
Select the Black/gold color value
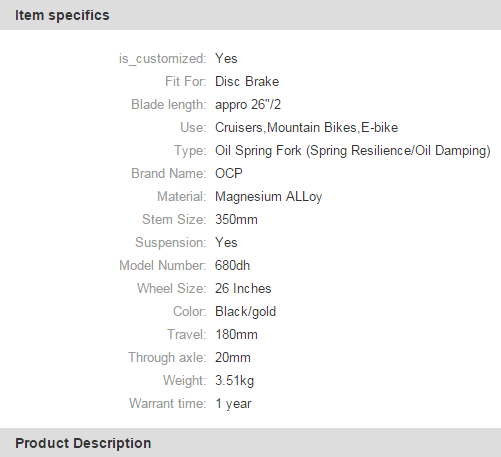[x=245, y=312]
